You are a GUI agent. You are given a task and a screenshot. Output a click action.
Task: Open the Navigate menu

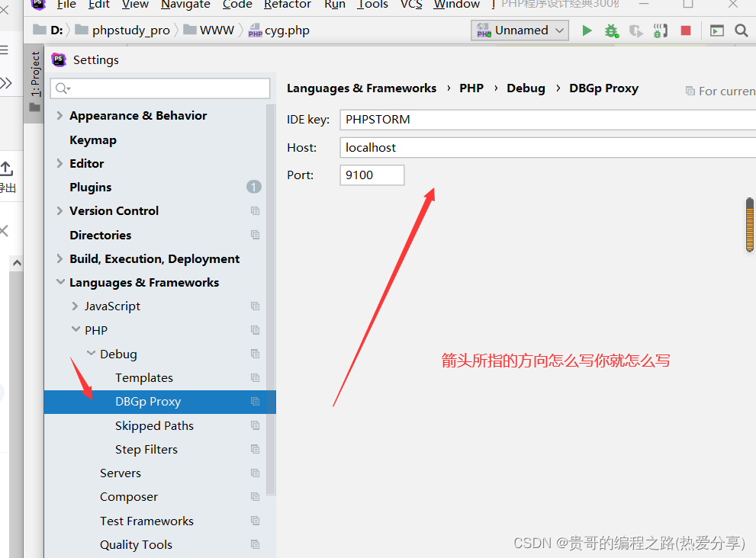point(186,5)
